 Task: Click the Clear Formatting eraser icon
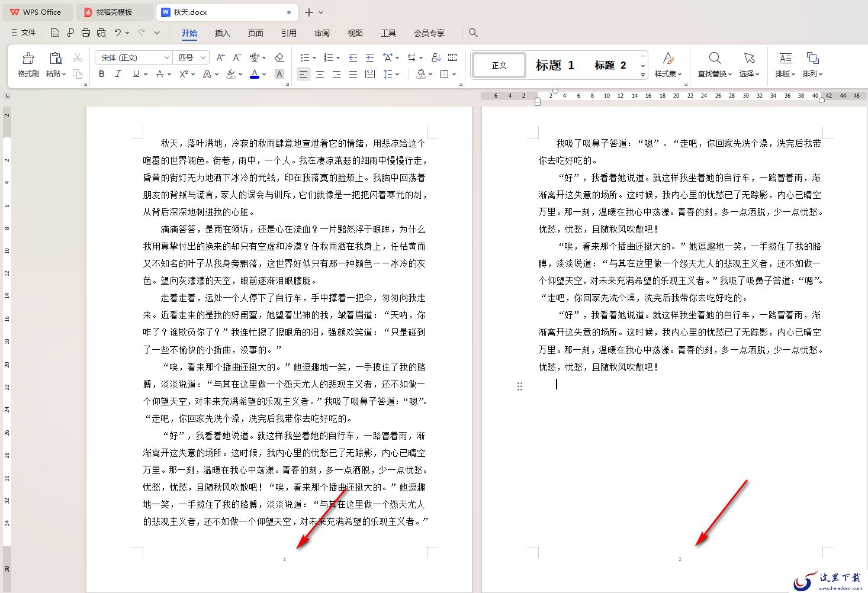279,57
